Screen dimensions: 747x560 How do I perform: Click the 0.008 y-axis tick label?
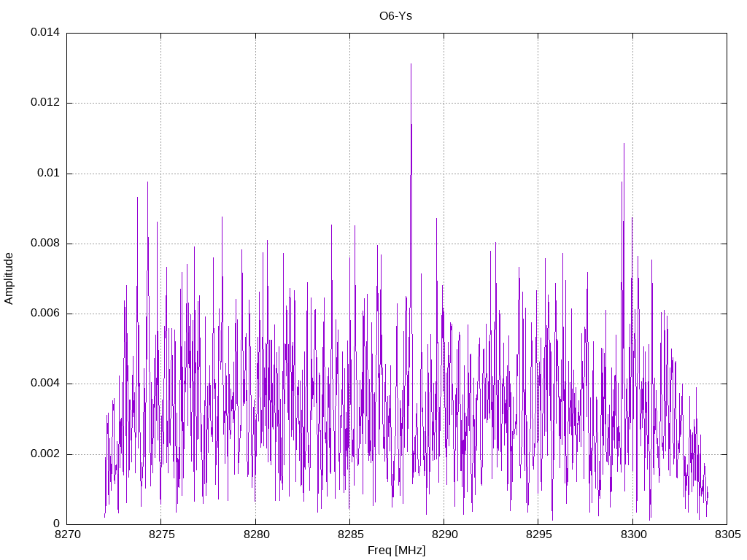45,244
